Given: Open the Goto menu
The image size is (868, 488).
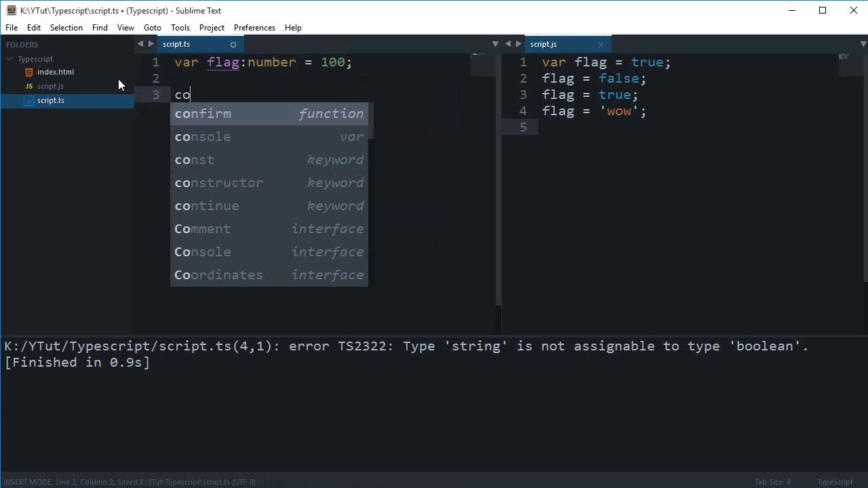Looking at the screenshot, I should (x=153, y=28).
